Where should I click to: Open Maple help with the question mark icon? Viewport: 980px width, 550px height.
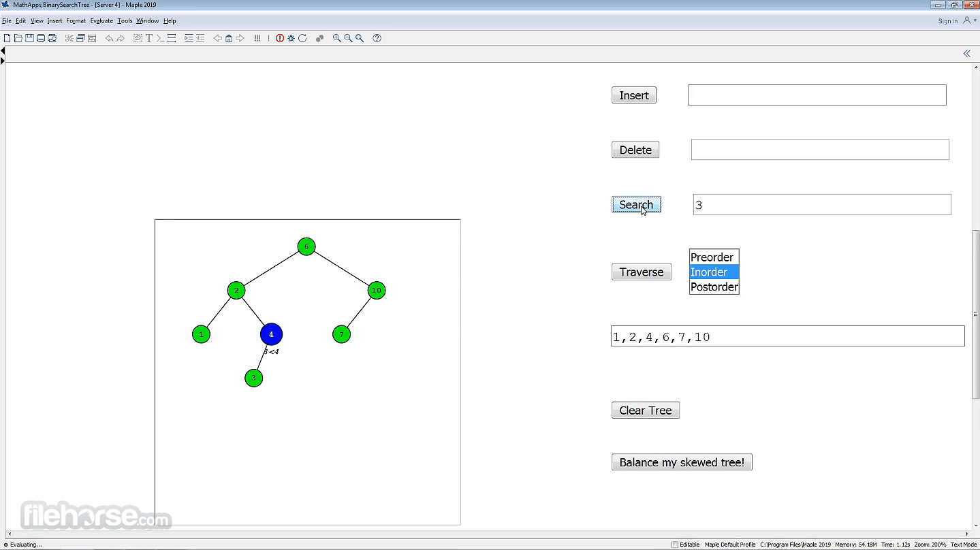377,38
